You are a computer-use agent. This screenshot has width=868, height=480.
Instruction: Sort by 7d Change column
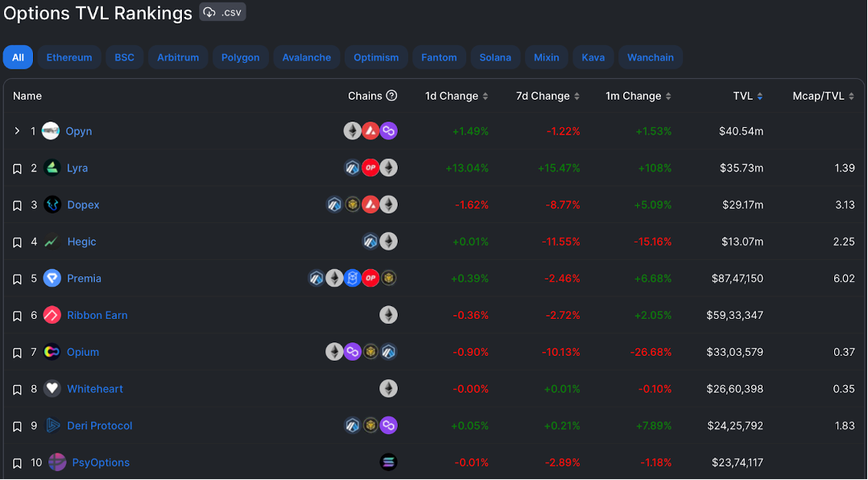pos(548,96)
